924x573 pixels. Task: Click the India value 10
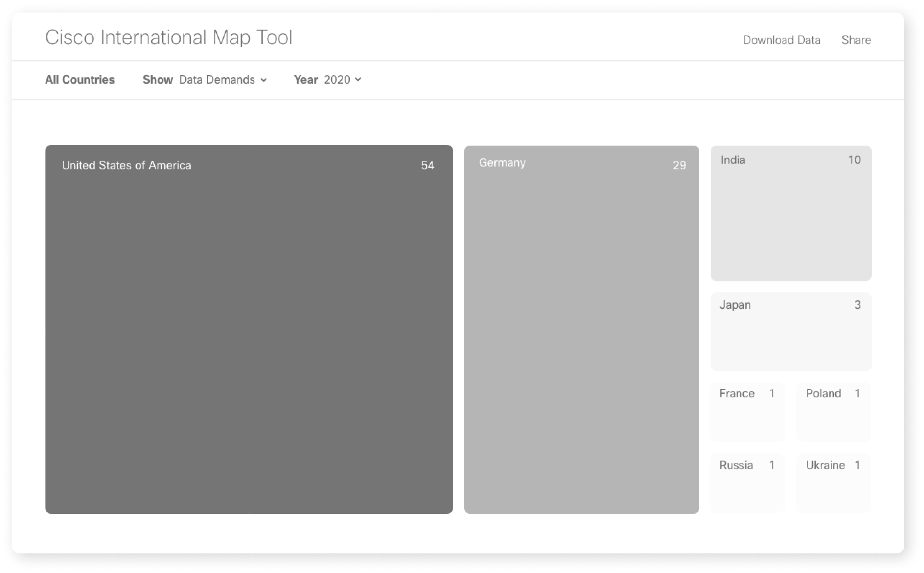coord(854,160)
